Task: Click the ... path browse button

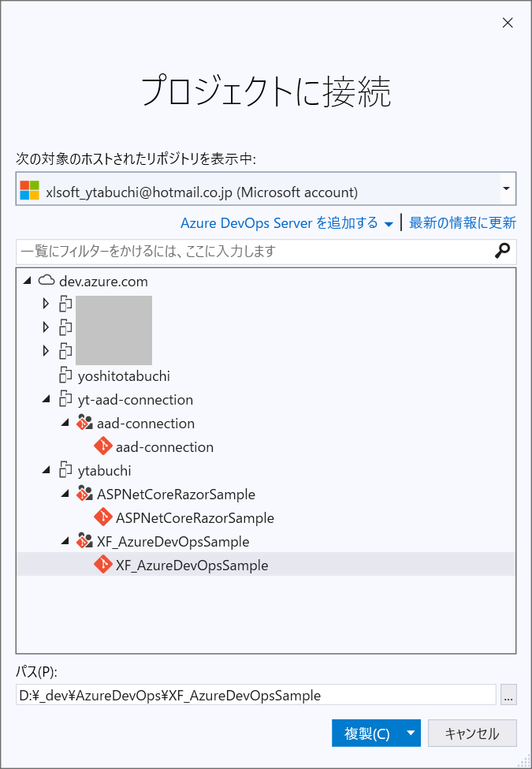Action: pos(508,695)
